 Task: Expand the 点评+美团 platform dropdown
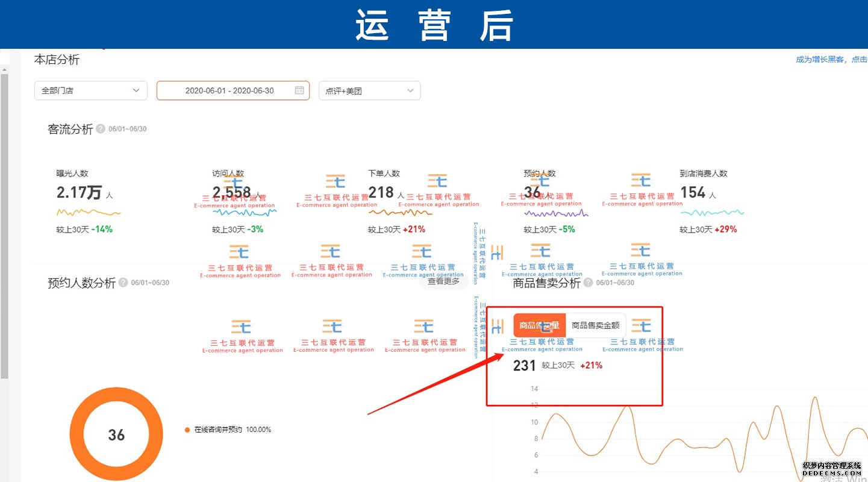tap(369, 90)
